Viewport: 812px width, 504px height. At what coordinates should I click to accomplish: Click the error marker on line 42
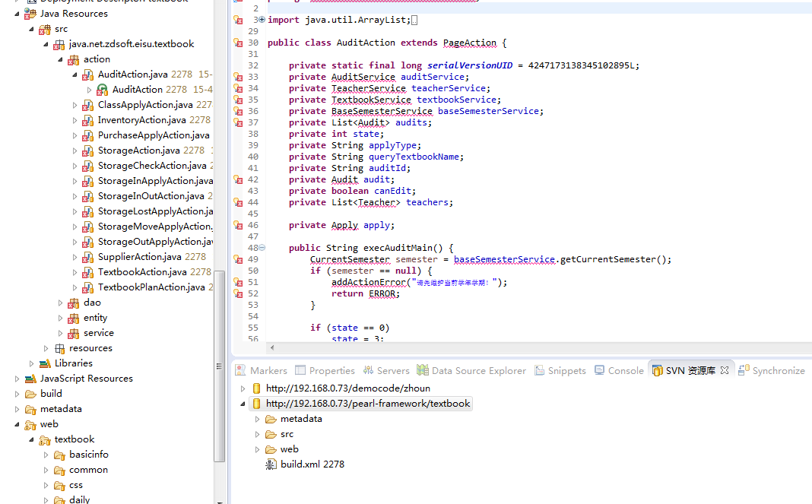(x=238, y=179)
